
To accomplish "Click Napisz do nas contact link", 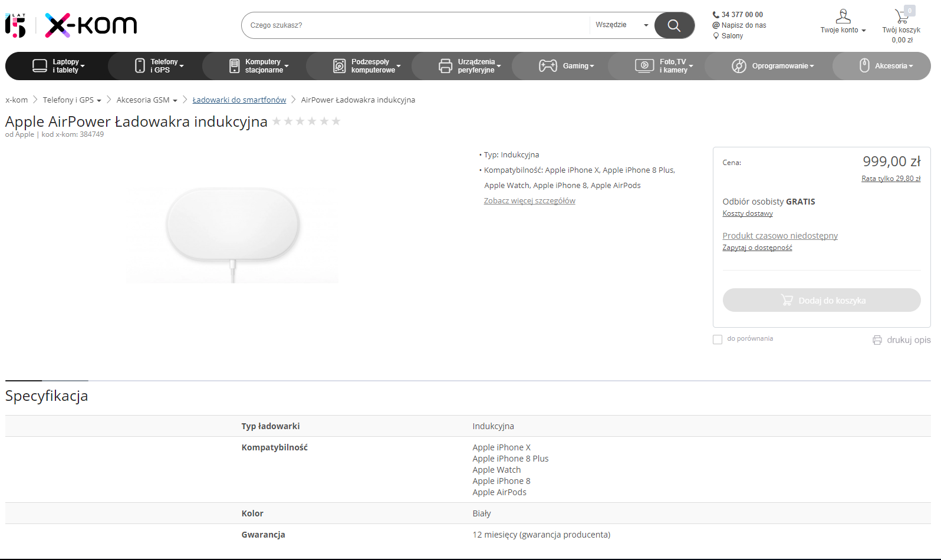I will click(743, 25).
